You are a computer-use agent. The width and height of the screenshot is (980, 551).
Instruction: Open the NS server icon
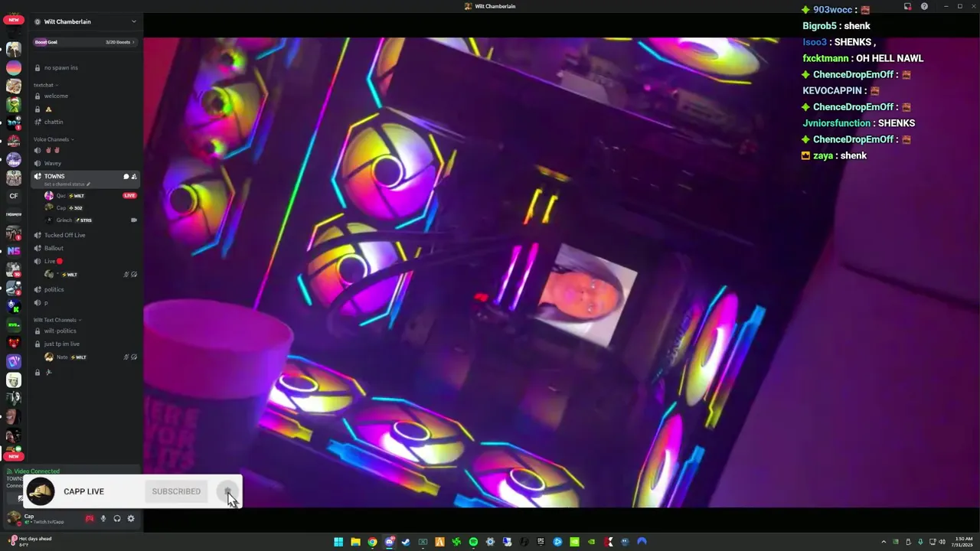[x=13, y=251]
